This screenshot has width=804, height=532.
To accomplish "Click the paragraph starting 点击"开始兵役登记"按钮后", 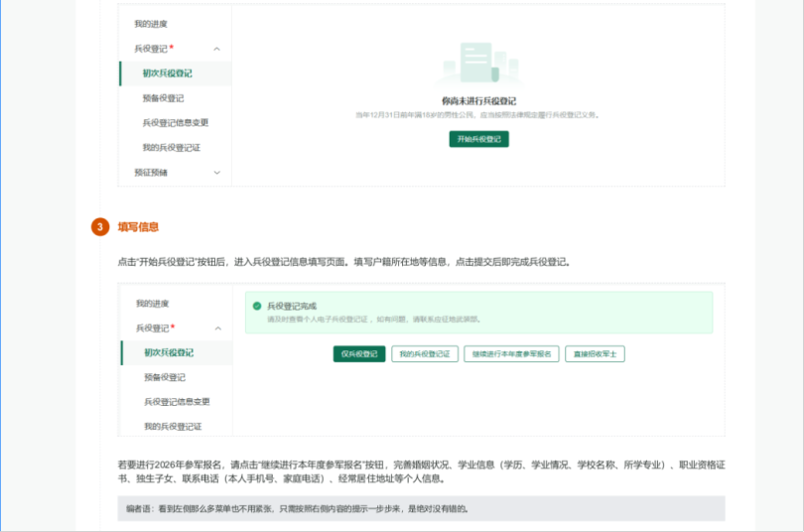I will point(344,262).
